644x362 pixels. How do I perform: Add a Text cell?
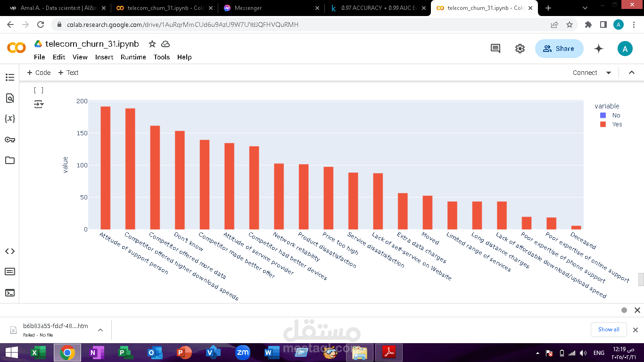[x=68, y=73]
